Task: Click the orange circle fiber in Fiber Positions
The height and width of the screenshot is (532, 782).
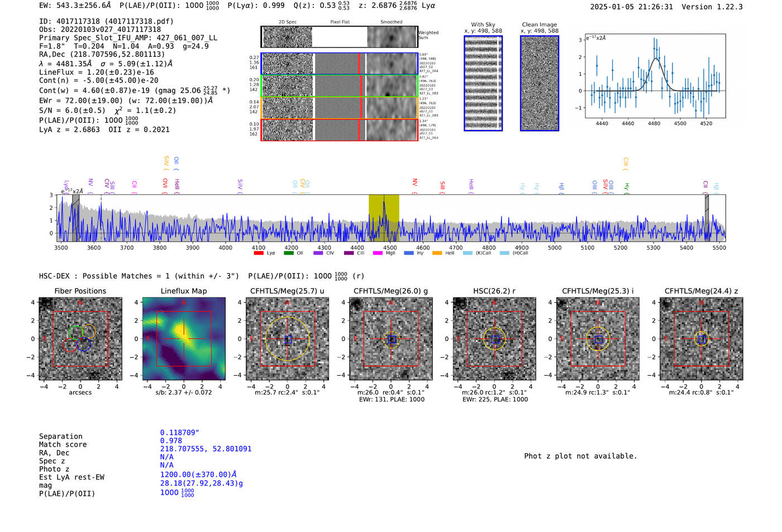Action: coord(88,332)
